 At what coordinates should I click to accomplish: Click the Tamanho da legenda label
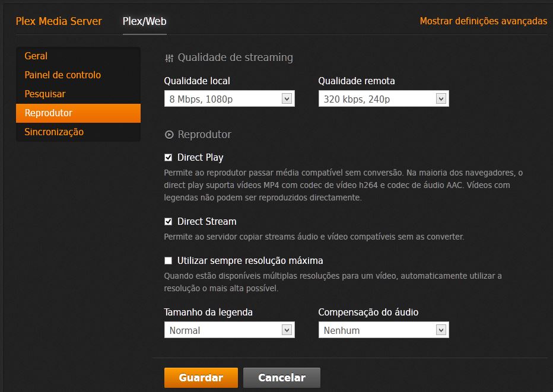click(x=208, y=313)
